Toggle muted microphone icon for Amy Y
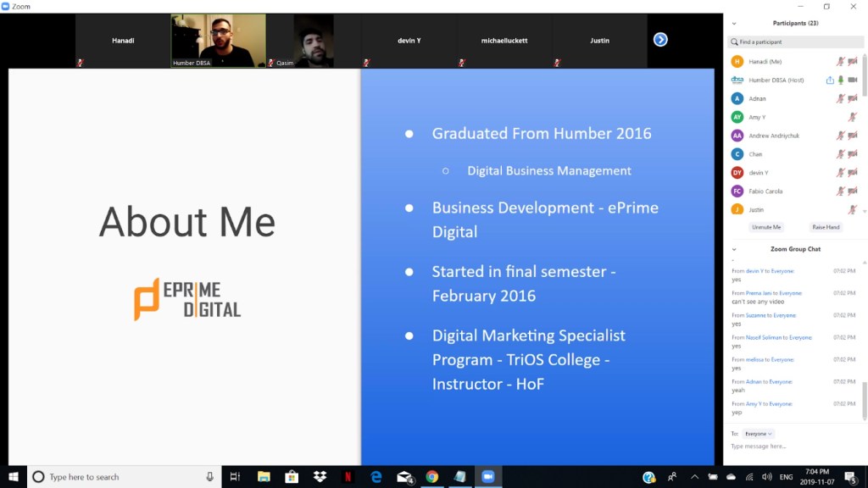This screenshot has height=488, width=868. [853, 118]
